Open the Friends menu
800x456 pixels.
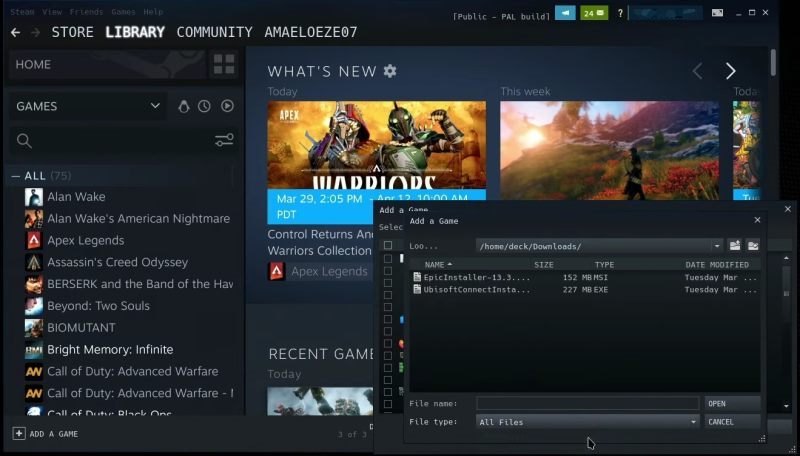[86, 12]
